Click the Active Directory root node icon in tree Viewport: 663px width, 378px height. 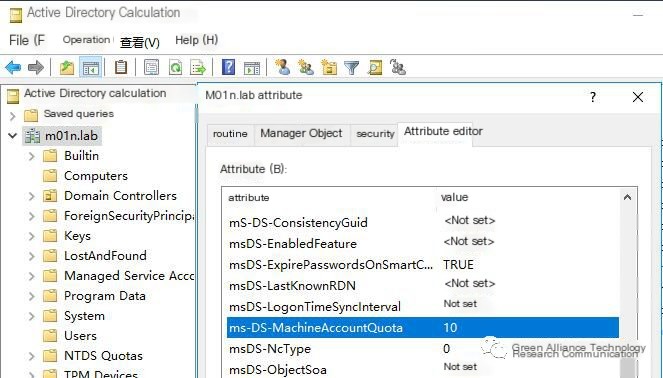(13, 96)
